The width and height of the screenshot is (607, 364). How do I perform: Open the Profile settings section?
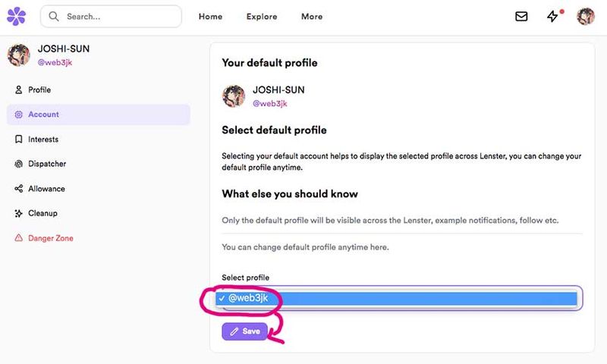(39, 90)
